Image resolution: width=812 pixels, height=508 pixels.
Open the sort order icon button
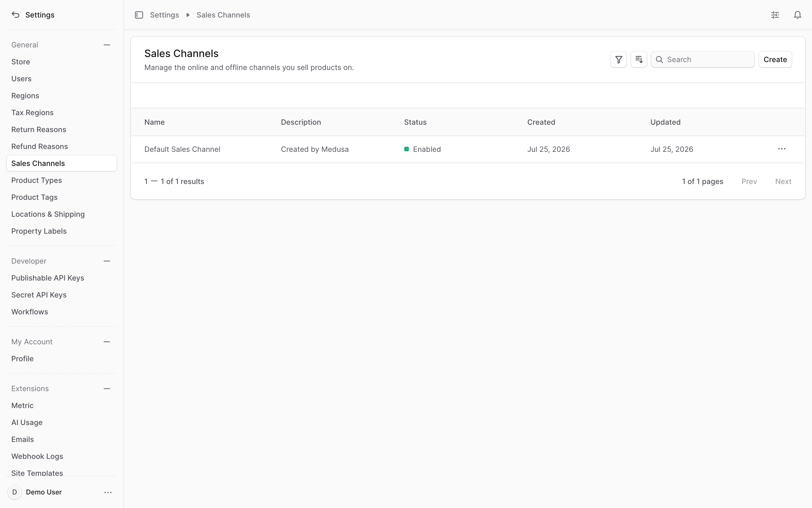(x=639, y=60)
